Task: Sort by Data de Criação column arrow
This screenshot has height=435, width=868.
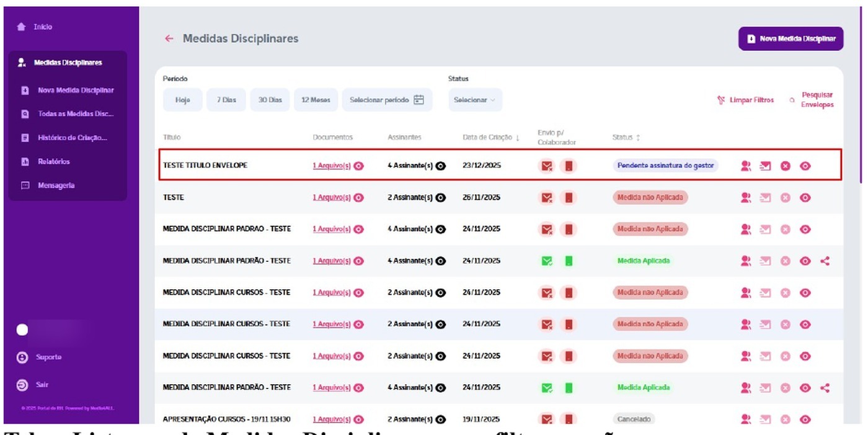Action: pyautogui.click(x=517, y=138)
